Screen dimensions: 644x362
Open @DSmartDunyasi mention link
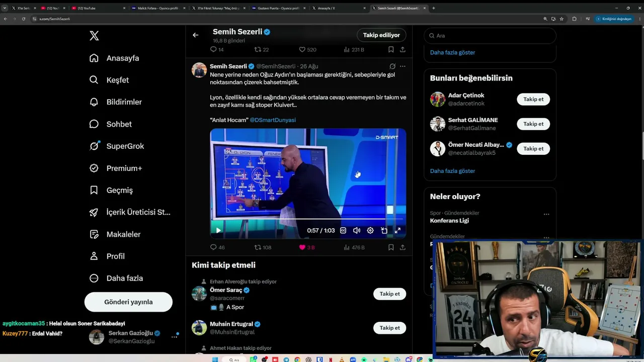(273, 120)
